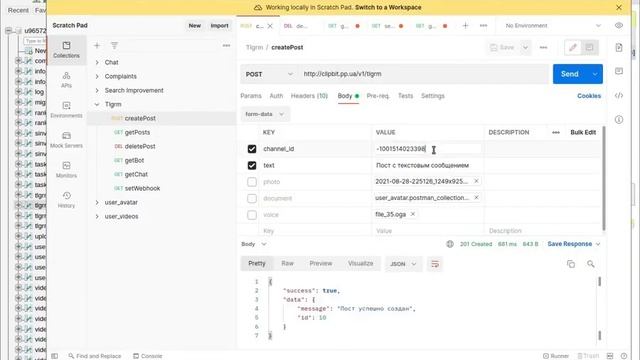Open the request info icon
This screenshot has height=360, width=640.
click(x=619, y=120)
